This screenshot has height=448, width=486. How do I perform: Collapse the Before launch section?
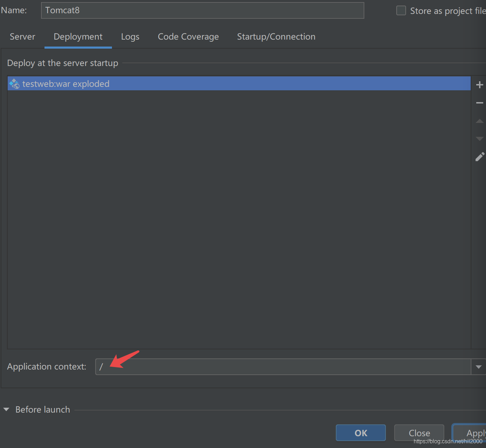[x=6, y=409]
